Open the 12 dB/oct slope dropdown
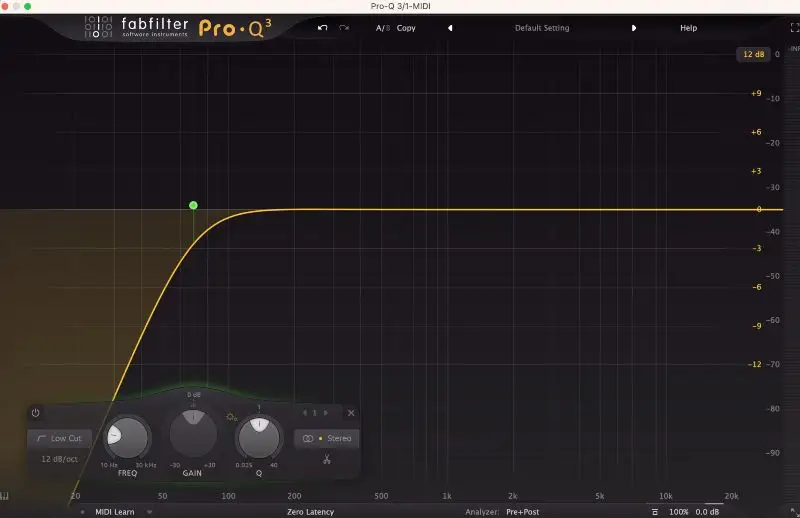The width and height of the screenshot is (800, 518). [60, 459]
